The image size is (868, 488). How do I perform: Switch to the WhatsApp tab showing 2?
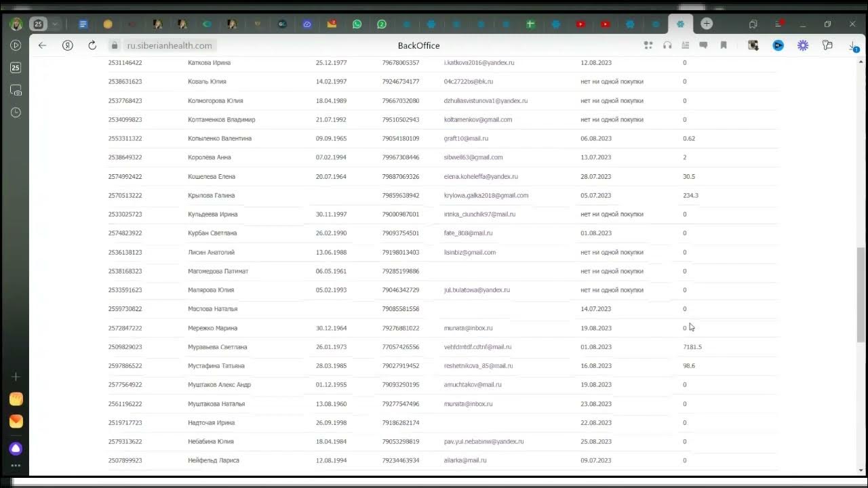382,24
